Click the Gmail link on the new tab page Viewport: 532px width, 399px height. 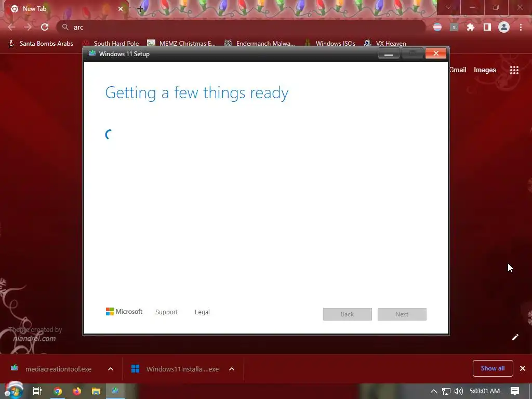pos(458,70)
